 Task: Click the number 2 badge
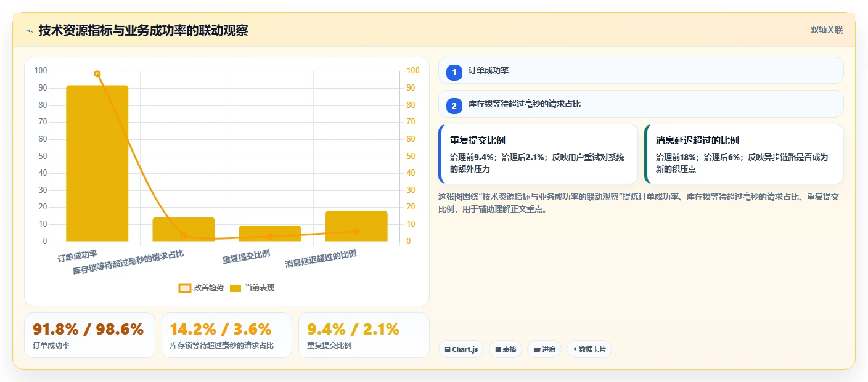454,105
